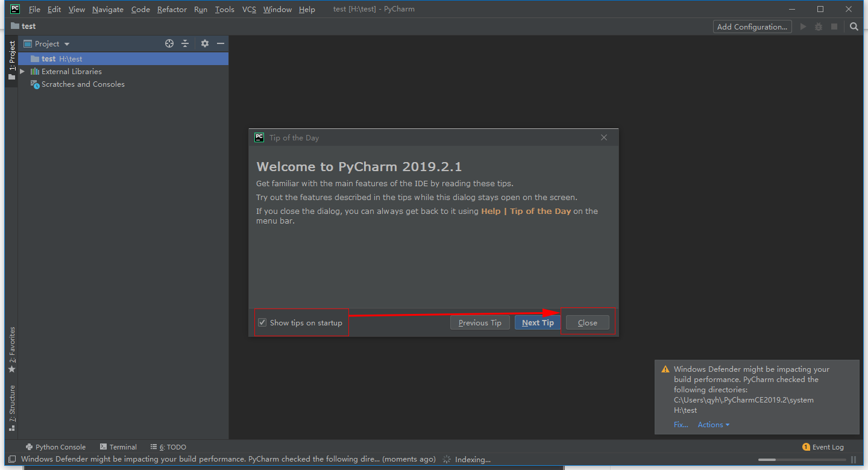Open Project panel settings gear
This screenshot has width=868, height=470.
coord(205,43)
